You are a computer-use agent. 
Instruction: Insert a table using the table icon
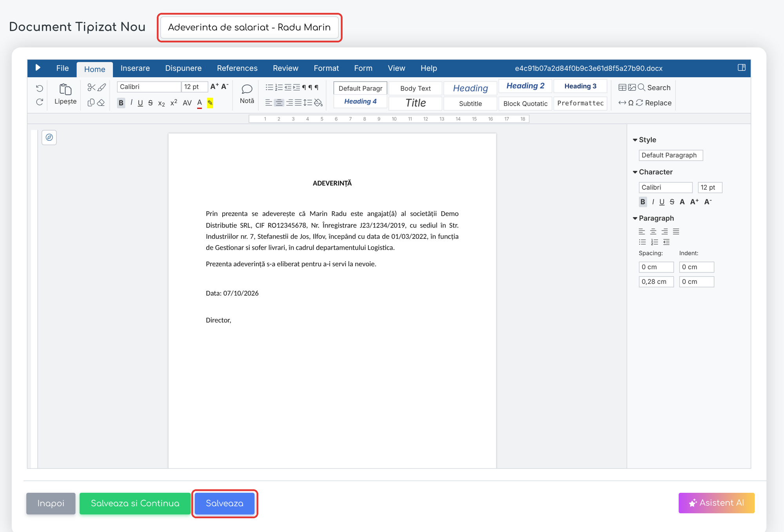tap(622, 87)
